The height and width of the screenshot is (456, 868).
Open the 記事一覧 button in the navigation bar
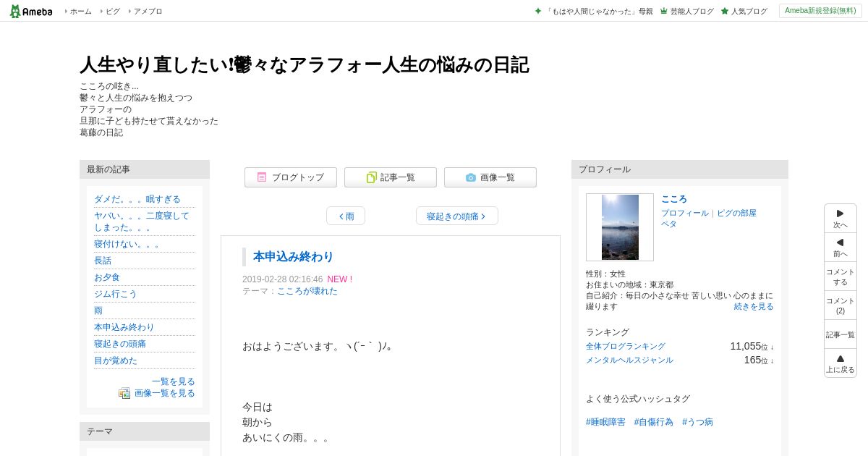[x=391, y=177]
